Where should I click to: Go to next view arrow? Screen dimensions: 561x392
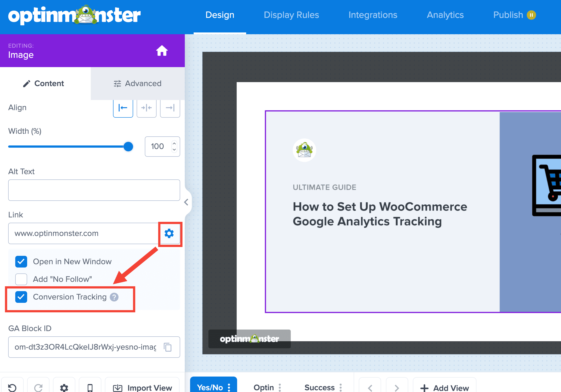click(397, 387)
